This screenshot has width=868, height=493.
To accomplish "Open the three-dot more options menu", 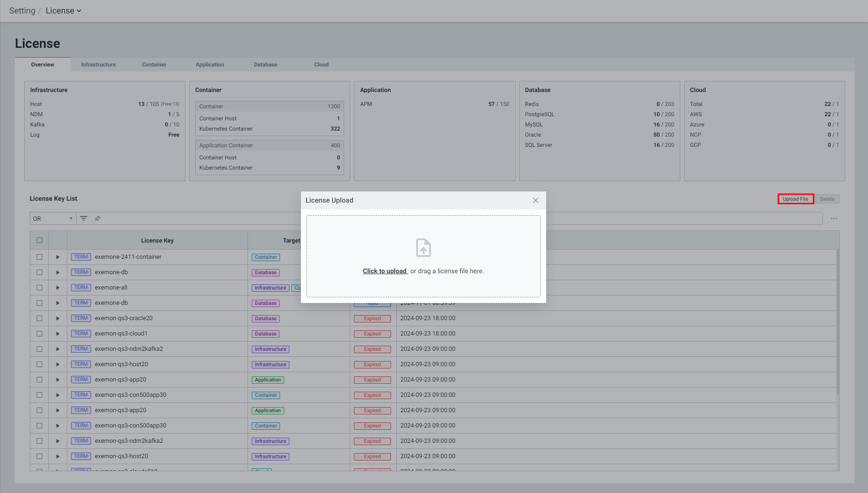I will coord(834,218).
